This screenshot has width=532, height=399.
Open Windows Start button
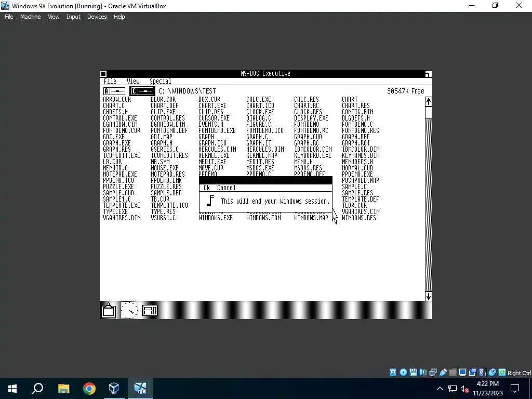[x=12, y=389]
